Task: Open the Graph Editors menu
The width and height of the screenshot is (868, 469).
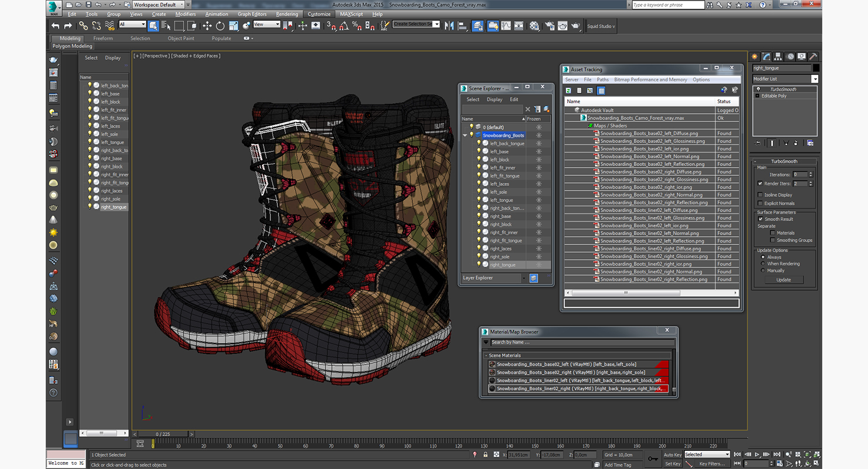Action: coord(252,14)
